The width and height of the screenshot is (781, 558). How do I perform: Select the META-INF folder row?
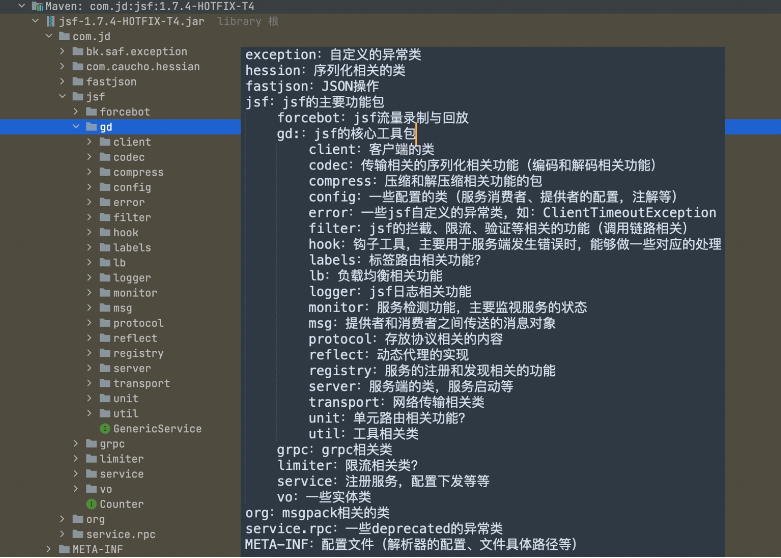(x=121, y=549)
